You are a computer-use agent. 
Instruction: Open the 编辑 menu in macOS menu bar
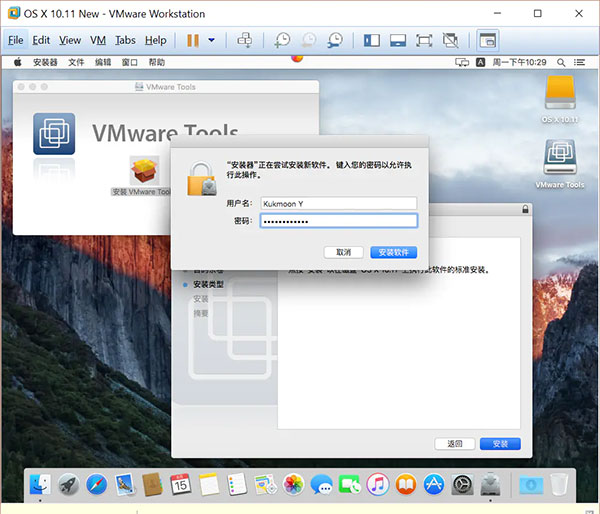[103, 62]
